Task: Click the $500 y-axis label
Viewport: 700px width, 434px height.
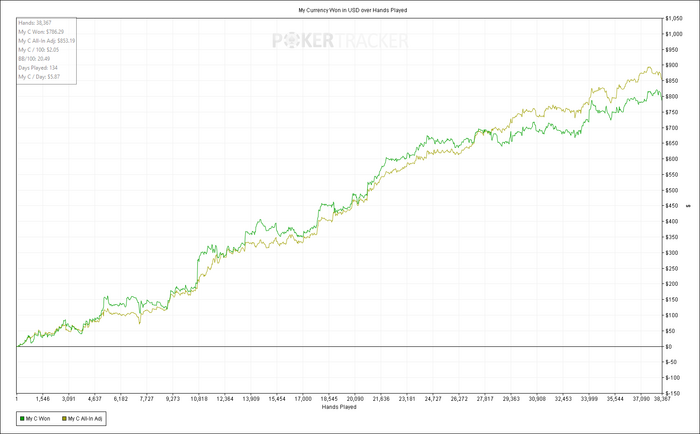Action: coord(671,190)
